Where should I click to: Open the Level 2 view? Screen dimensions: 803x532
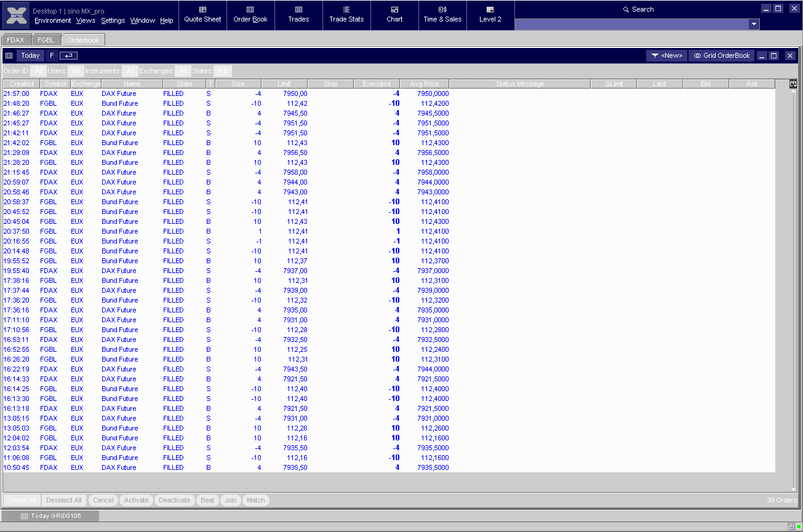click(490, 14)
